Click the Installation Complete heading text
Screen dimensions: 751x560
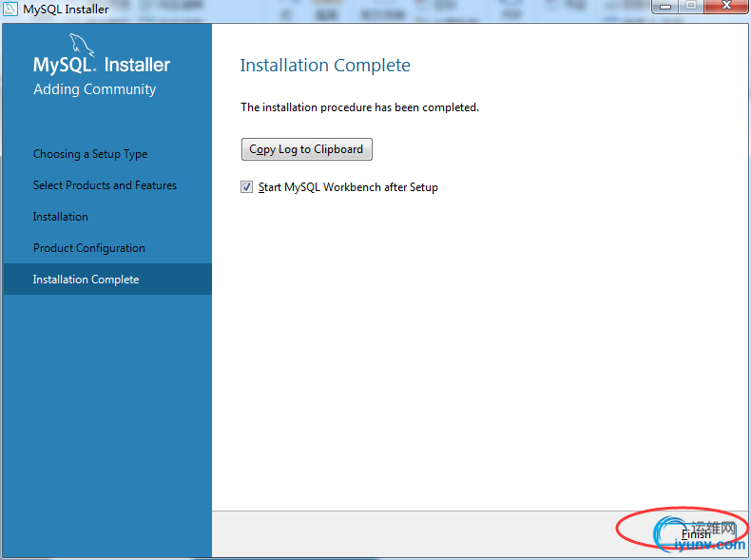325,66
